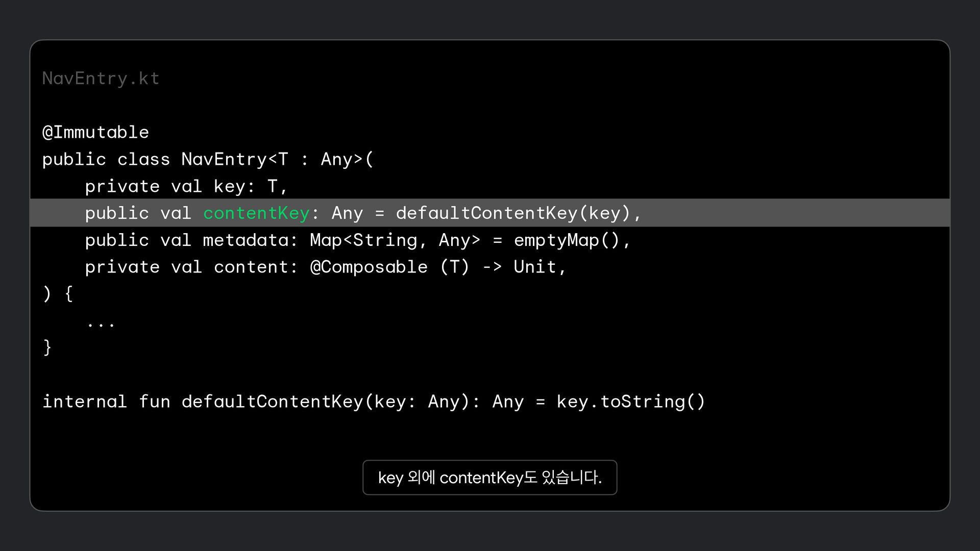Click Map<String, Any> type text
Image resolution: width=980 pixels, height=551 pixels.
point(395,240)
